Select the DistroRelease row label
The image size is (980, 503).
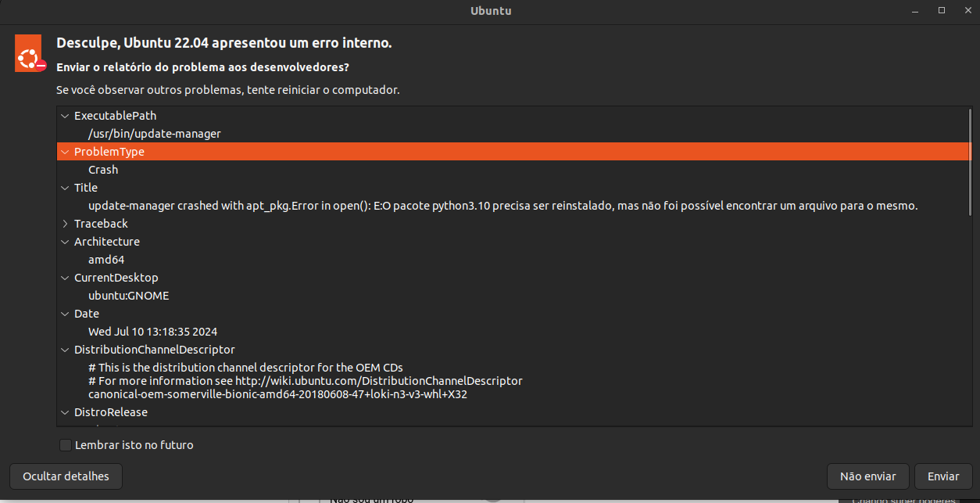point(111,412)
